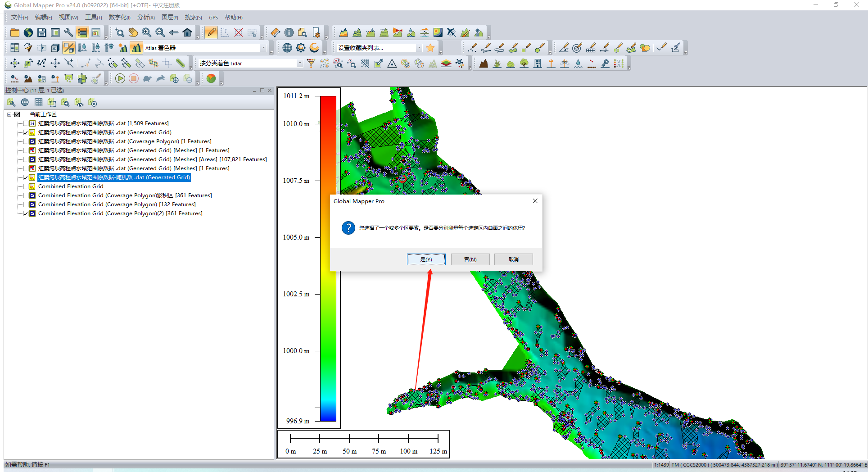Click 取消 to cancel dialog

click(x=514, y=259)
